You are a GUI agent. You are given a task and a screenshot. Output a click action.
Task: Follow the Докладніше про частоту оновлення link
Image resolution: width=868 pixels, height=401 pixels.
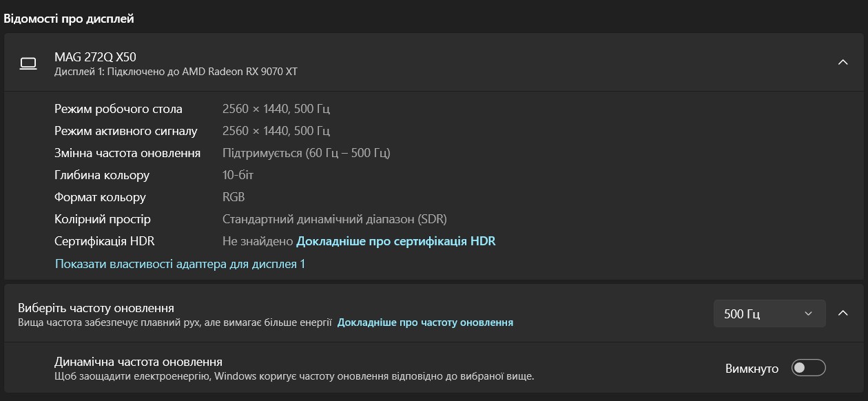(x=425, y=322)
